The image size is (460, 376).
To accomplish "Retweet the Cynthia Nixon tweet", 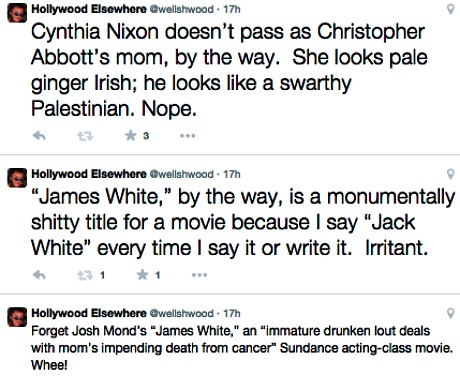I will tap(85, 136).
